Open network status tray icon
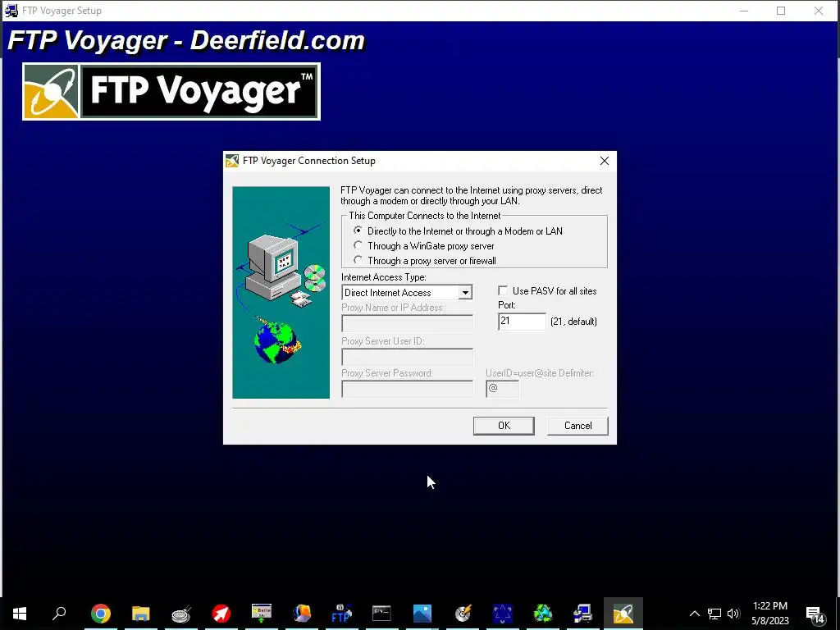Image resolution: width=840 pixels, height=630 pixels. 714,614
